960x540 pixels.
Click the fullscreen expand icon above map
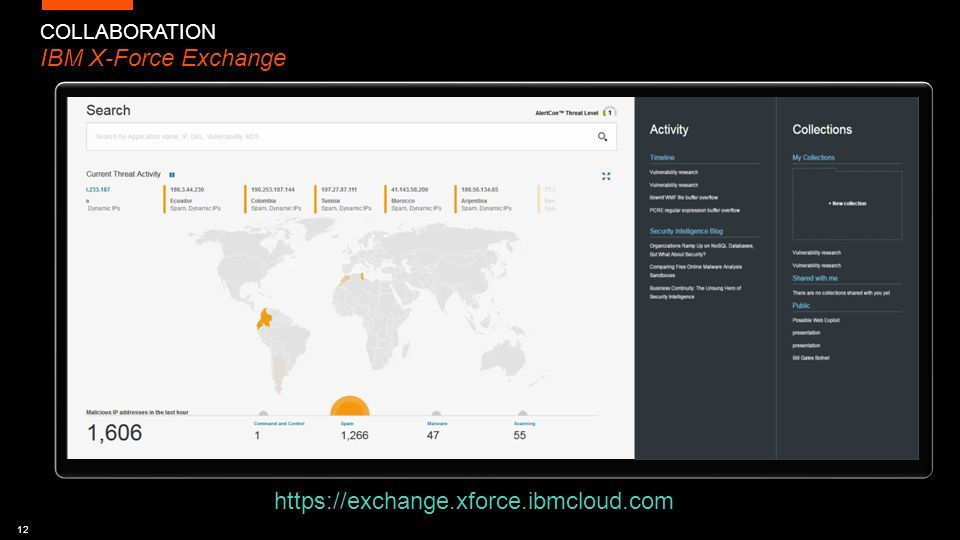click(606, 176)
